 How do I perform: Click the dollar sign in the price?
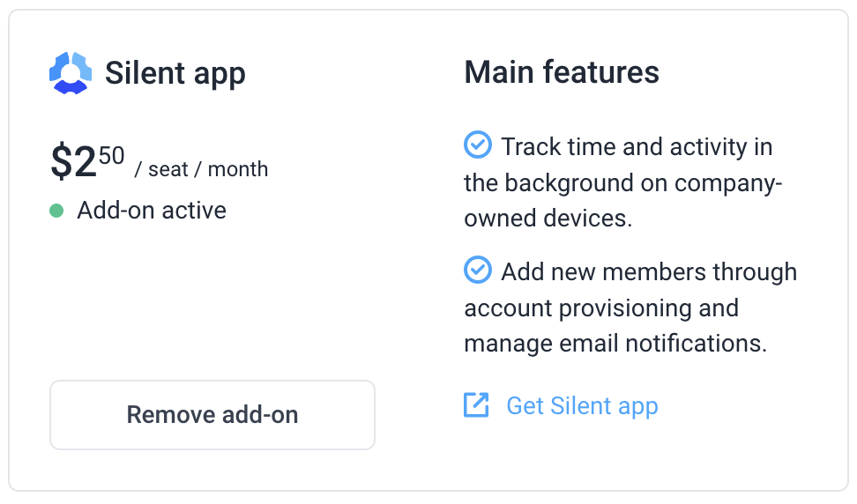(x=61, y=161)
